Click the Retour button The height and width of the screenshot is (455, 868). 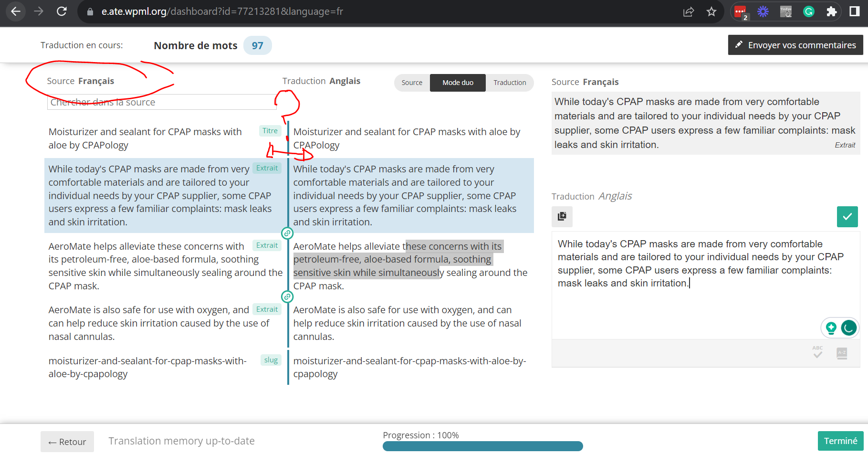[x=67, y=442]
